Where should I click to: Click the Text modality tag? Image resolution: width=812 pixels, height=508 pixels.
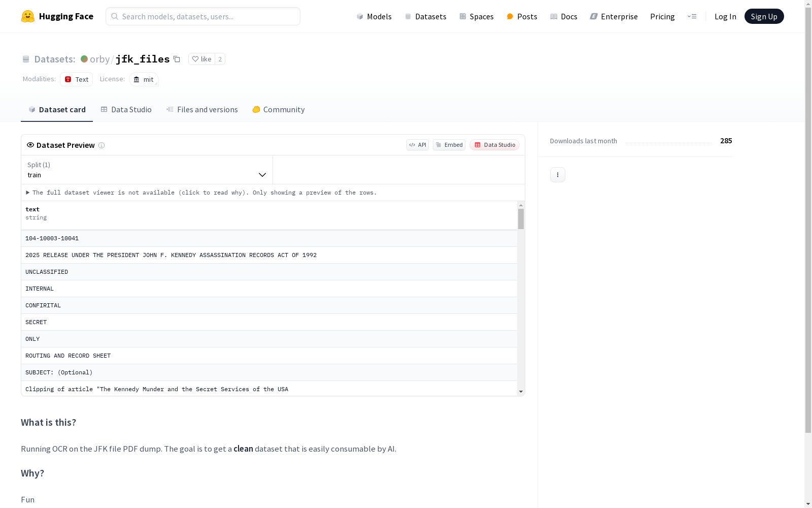pos(76,79)
